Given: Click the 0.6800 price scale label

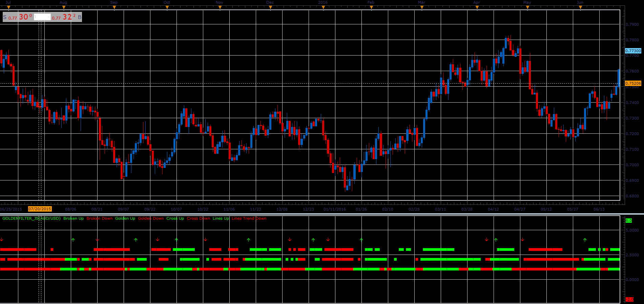Looking at the screenshot, I should click(632, 196).
